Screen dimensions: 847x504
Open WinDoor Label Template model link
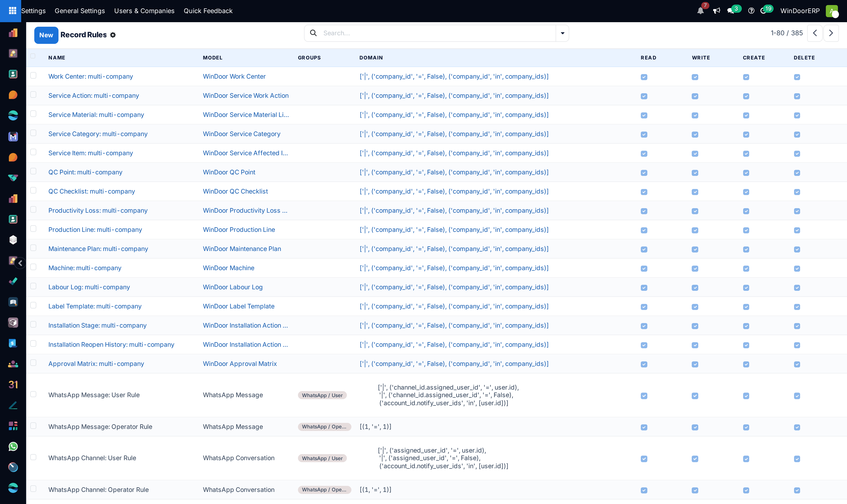238,306
